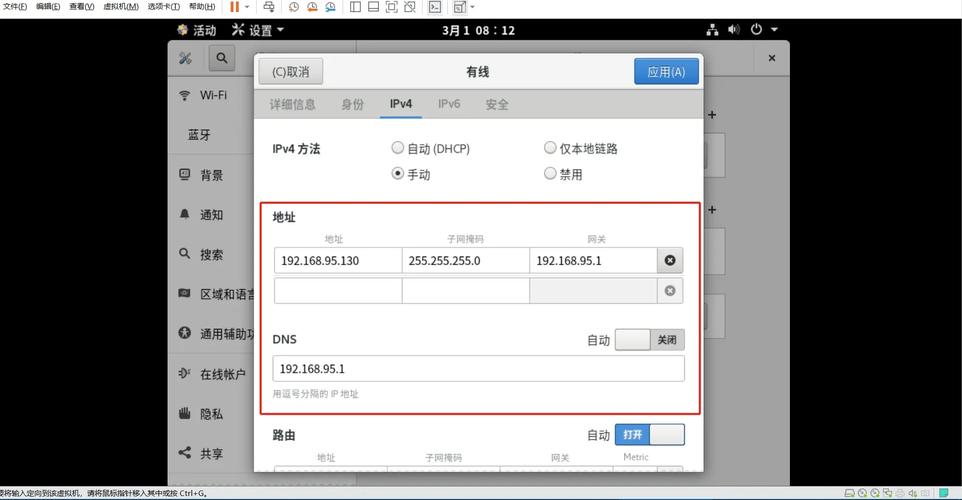Revert the virtual machine to its snapshot
962x500 pixels.
pyautogui.click(x=312, y=7)
